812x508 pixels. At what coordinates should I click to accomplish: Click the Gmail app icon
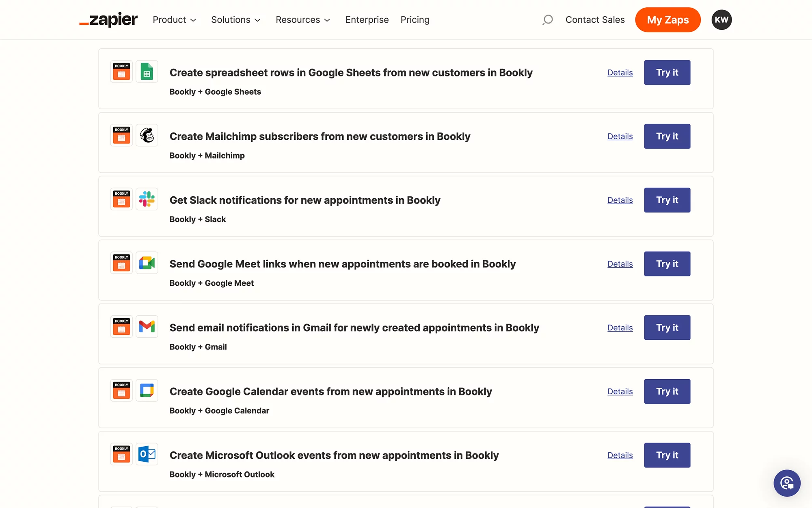coord(147,327)
